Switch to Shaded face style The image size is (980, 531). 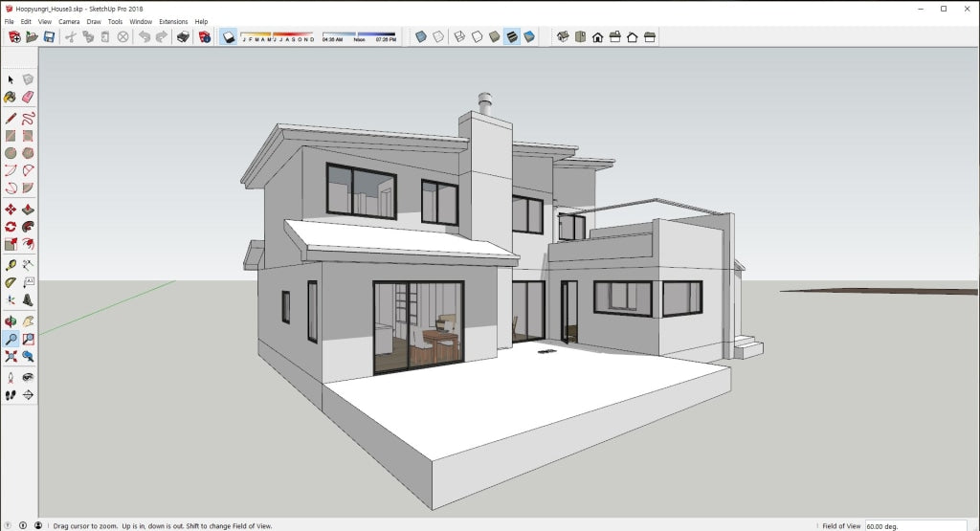[495, 37]
